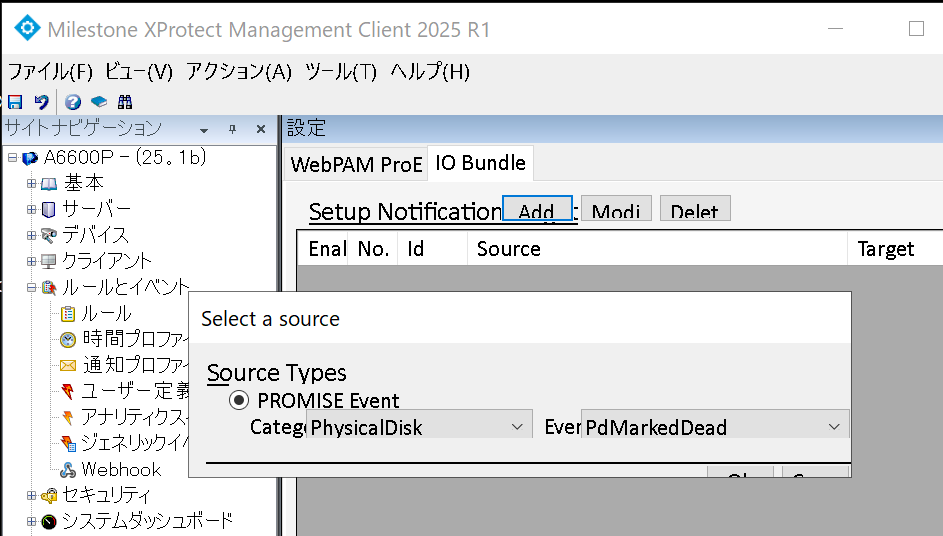
Task: Click the 基本 book icon
Action: (x=49, y=183)
